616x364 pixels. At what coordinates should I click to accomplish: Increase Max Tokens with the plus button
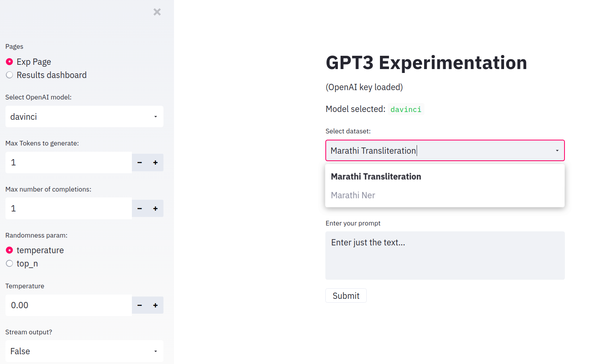tap(156, 162)
